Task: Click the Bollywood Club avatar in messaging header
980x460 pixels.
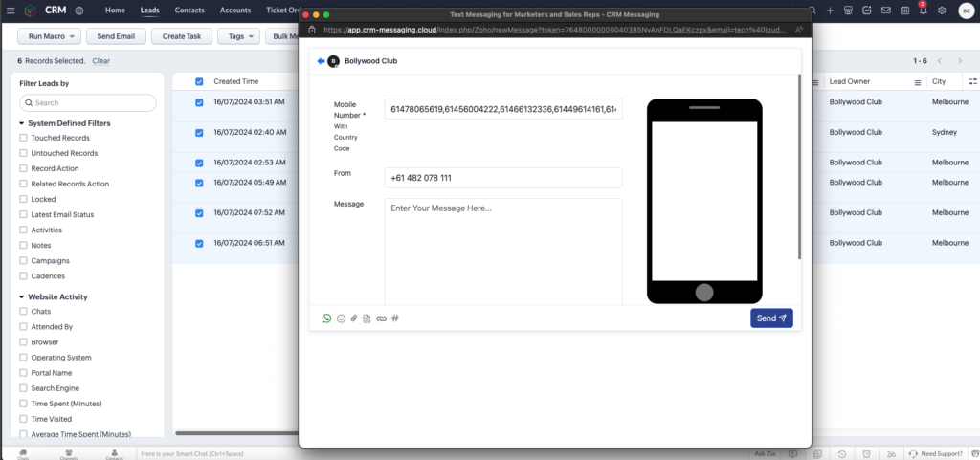Action: pos(334,61)
